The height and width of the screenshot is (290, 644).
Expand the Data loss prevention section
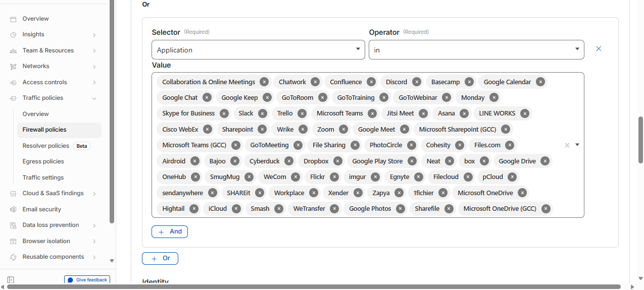pyautogui.click(x=94, y=225)
